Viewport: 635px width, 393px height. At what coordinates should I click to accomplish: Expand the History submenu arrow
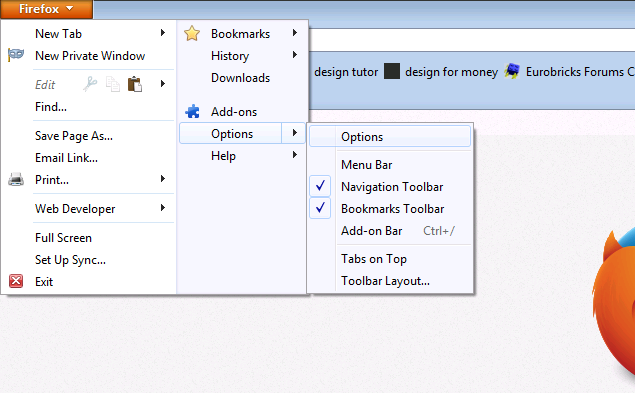point(295,54)
